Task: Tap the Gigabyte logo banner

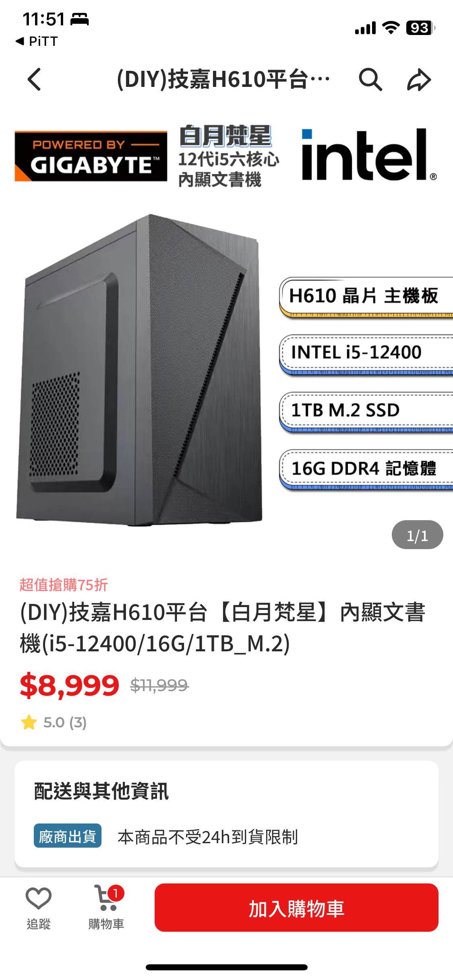Action: tap(91, 156)
